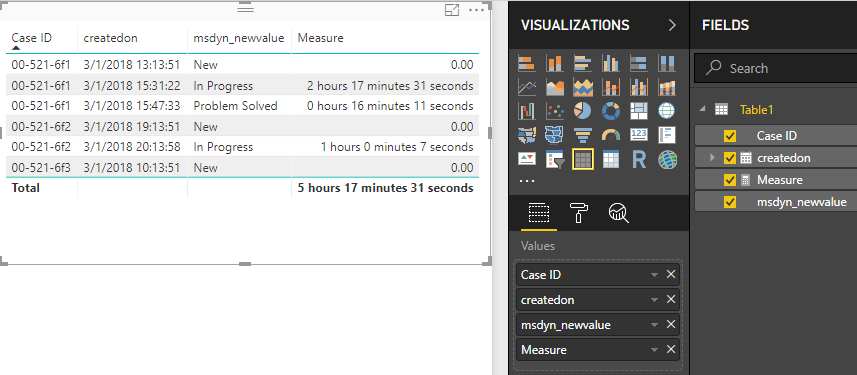857x375 pixels.
Task: Sort by the Case ID column header
Action: pyautogui.click(x=32, y=38)
